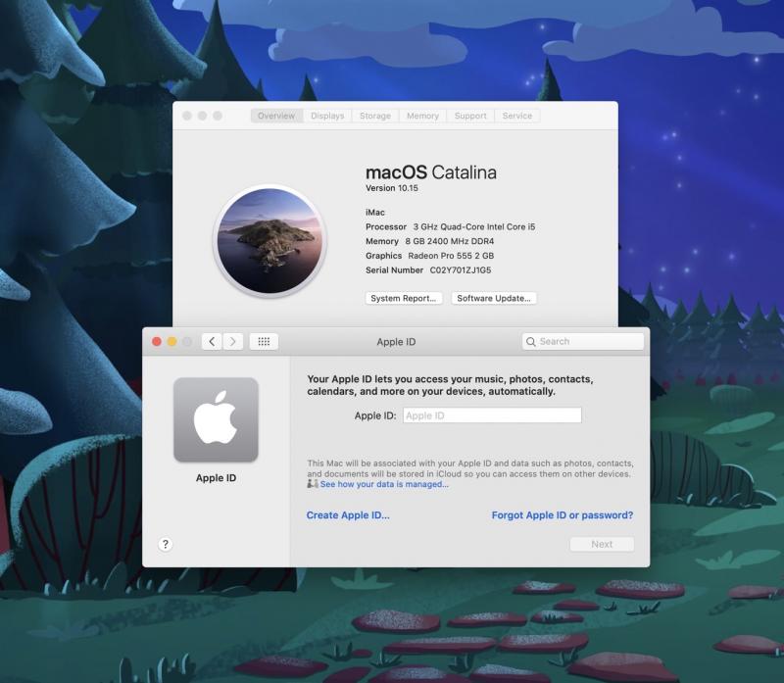Click the magnifier icon in Search field

530,341
